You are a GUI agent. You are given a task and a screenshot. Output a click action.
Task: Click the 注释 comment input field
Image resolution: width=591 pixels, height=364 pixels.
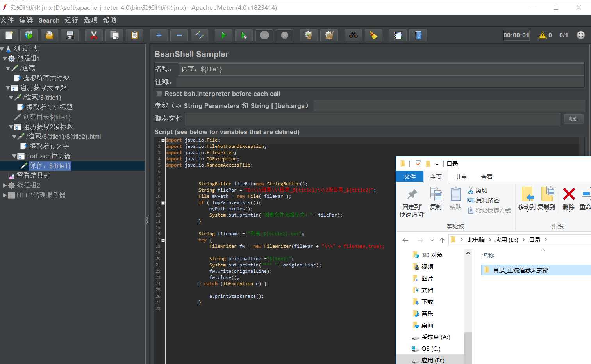pos(380,82)
